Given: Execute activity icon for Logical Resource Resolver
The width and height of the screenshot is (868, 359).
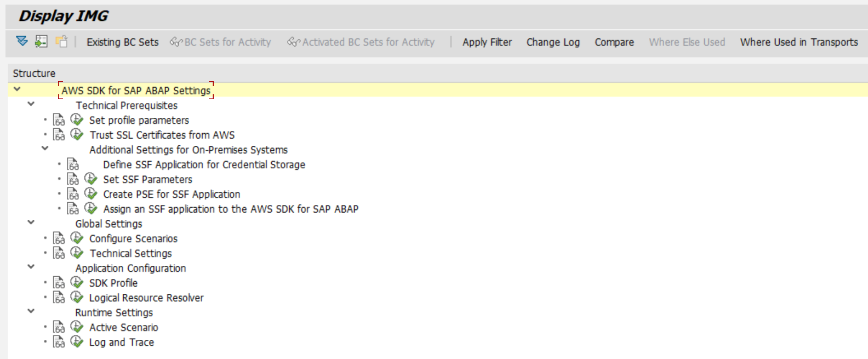Looking at the screenshot, I should coord(77,297).
